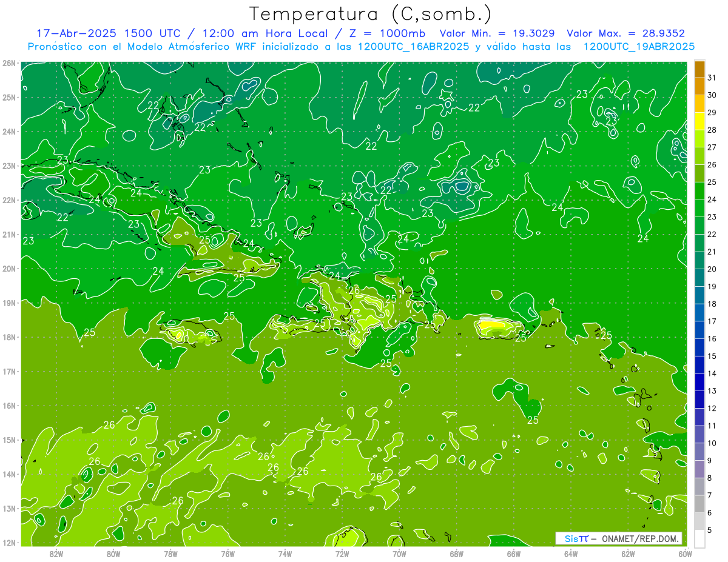Select the 'Valor Min. = 19.3029' text
The height and width of the screenshot is (562, 728).
(497, 33)
